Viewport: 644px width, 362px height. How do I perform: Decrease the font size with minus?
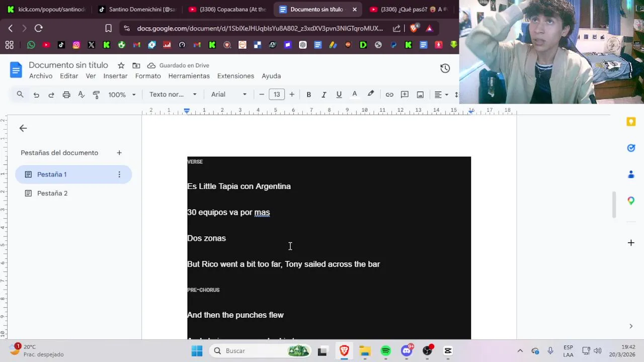[x=262, y=95]
